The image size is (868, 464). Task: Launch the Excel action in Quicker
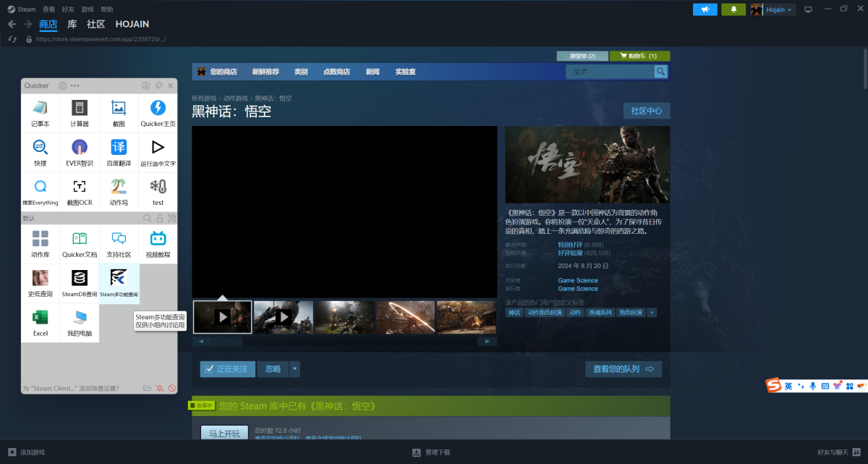tap(41, 323)
